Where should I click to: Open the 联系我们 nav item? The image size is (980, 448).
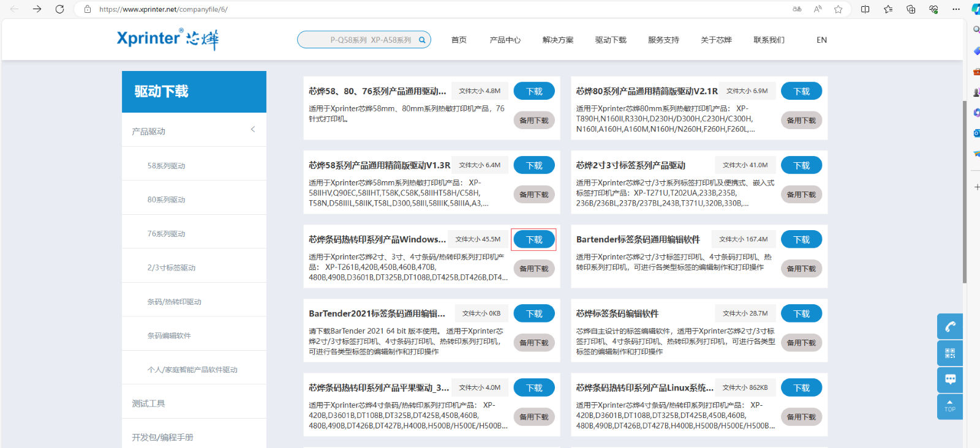(769, 40)
